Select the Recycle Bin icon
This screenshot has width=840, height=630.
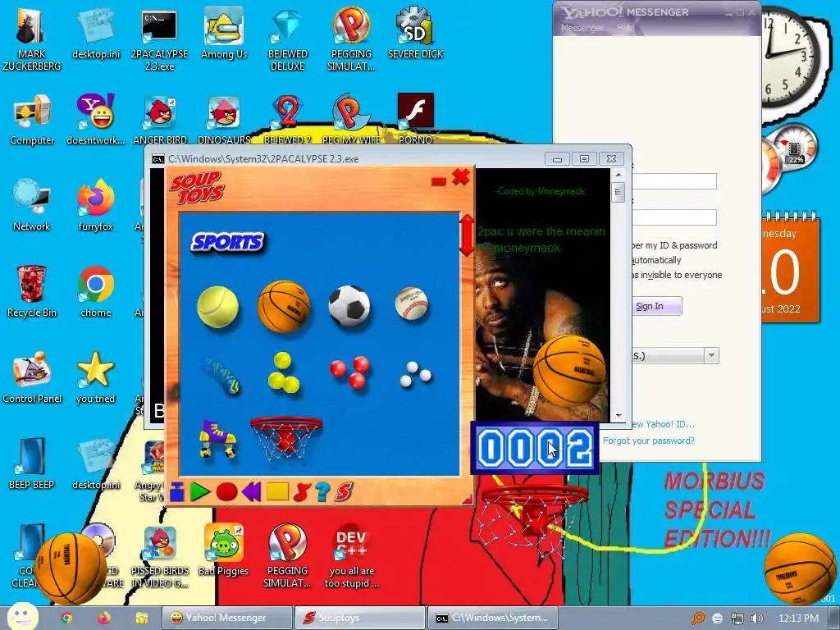tap(32, 292)
